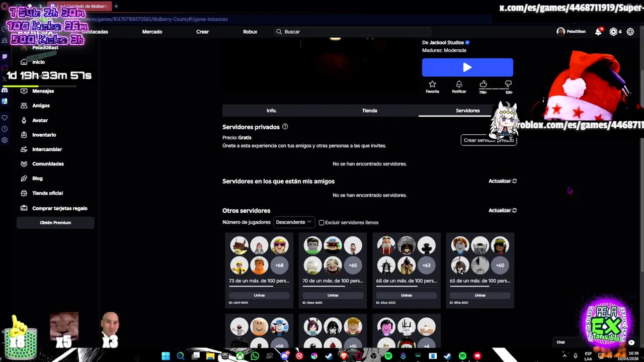Open PeladOBast profile in the header
Screen dimensions: 644x362
point(571,32)
